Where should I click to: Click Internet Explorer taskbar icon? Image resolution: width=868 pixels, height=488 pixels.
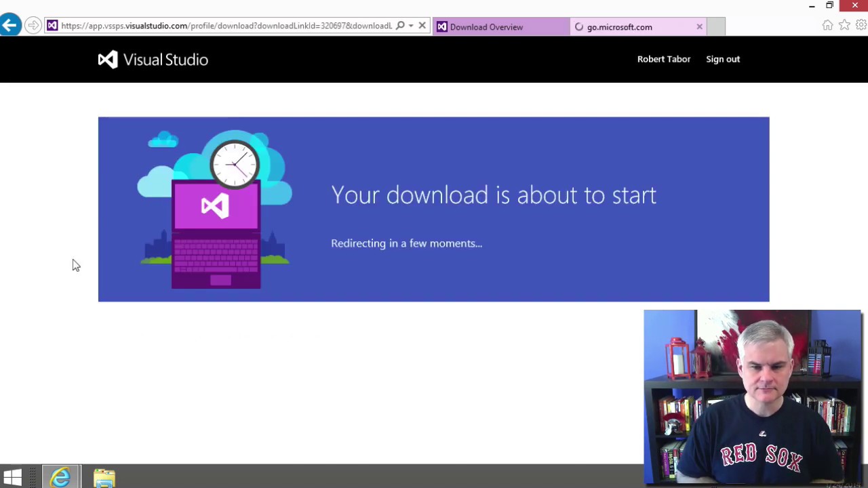pos(60,477)
